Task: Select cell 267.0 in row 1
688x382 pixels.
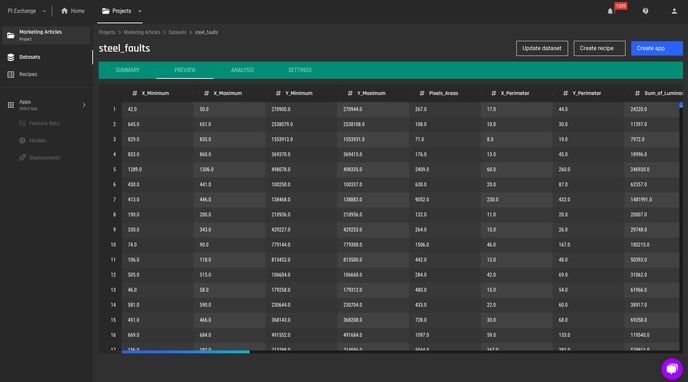Action: pos(444,109)
